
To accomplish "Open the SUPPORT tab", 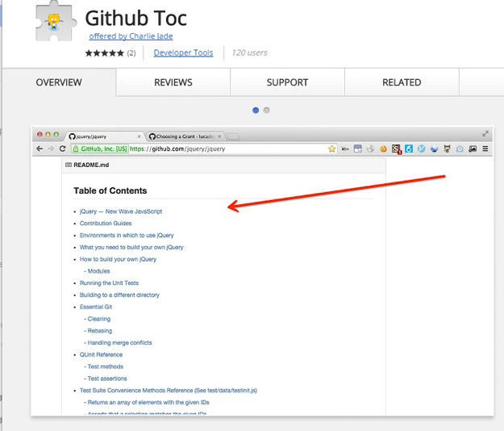I will point(287,82).
